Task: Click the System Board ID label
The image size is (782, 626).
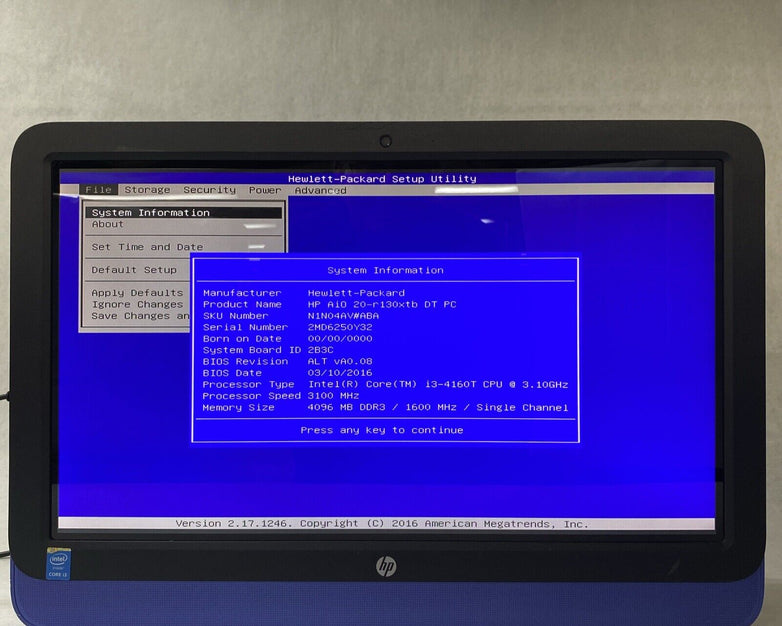Action: 252,350
